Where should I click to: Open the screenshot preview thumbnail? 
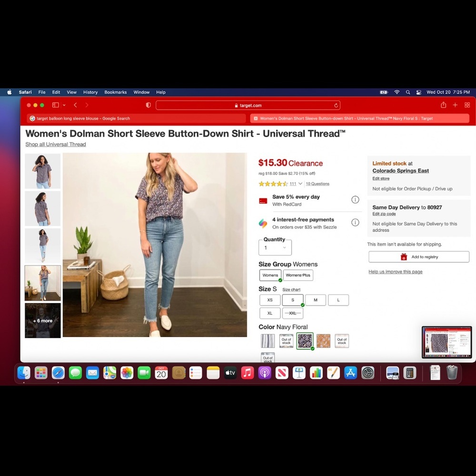(x=447, y=342)
